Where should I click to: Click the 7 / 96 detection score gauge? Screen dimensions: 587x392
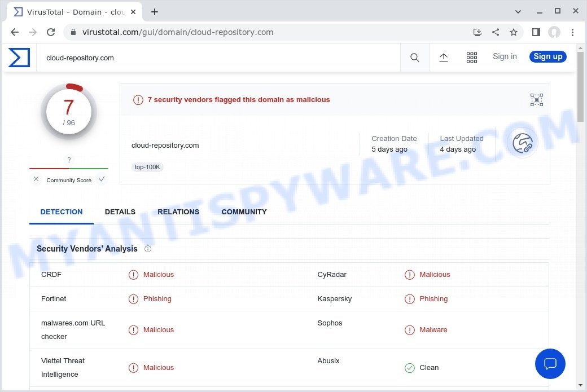coord(69,112)
